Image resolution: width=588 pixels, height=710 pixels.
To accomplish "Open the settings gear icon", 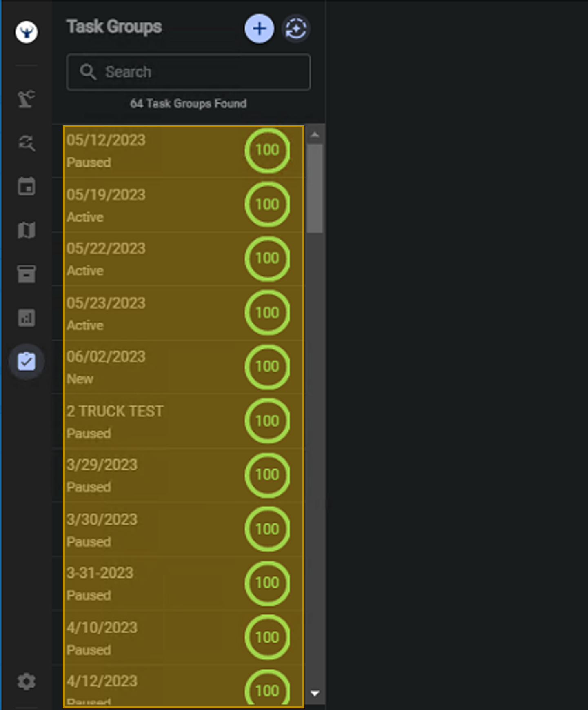I will (27, 681).
